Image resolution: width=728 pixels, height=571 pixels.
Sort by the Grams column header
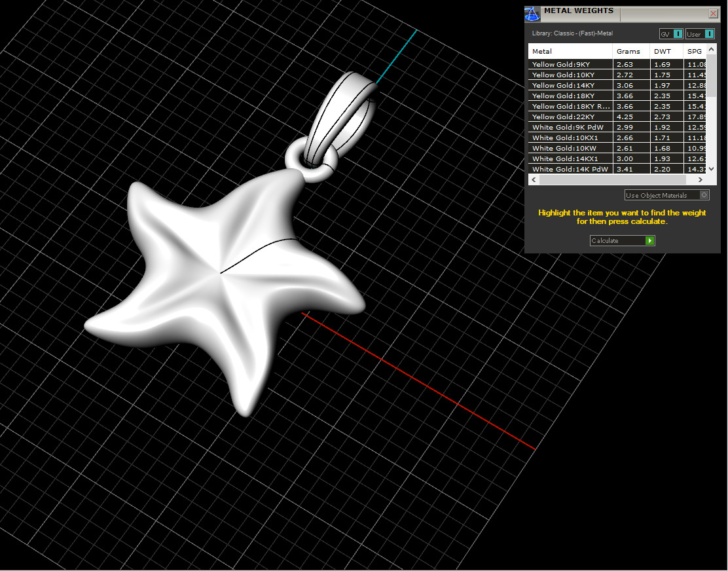click(x=631, y=51)
